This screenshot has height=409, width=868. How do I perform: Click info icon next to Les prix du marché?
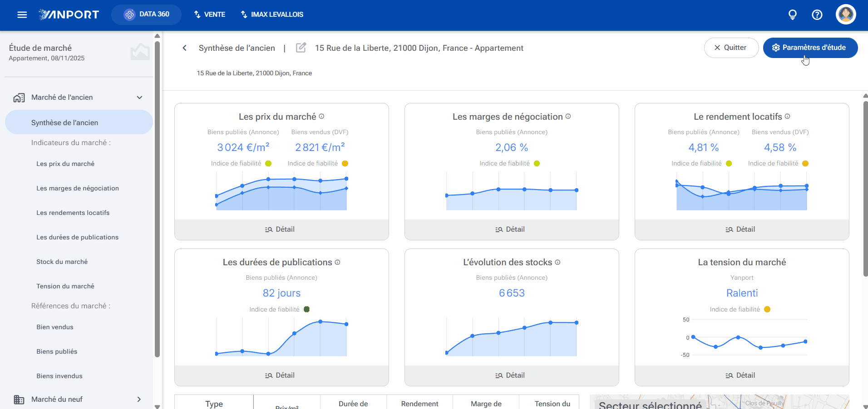(x=321, y=117)
